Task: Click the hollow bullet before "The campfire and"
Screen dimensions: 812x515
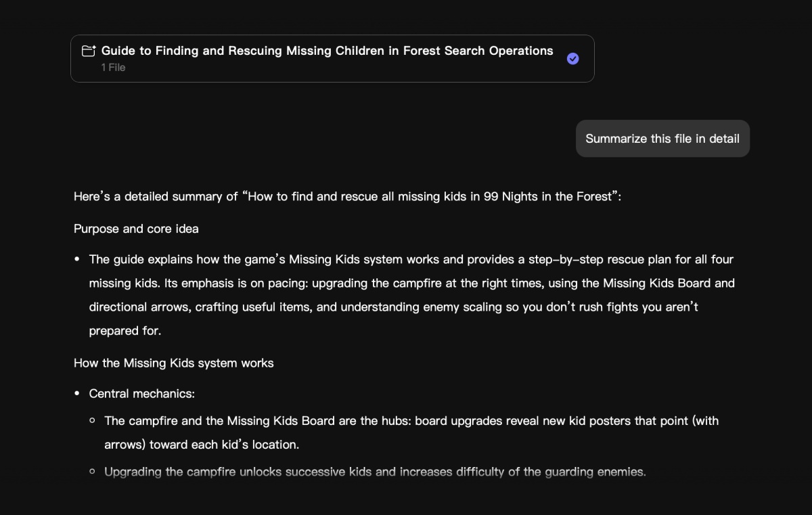Action: [x=93, y=421]
